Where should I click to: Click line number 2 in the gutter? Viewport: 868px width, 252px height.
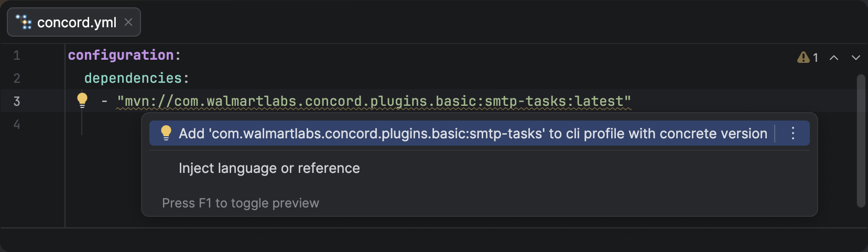coord(17,78)
